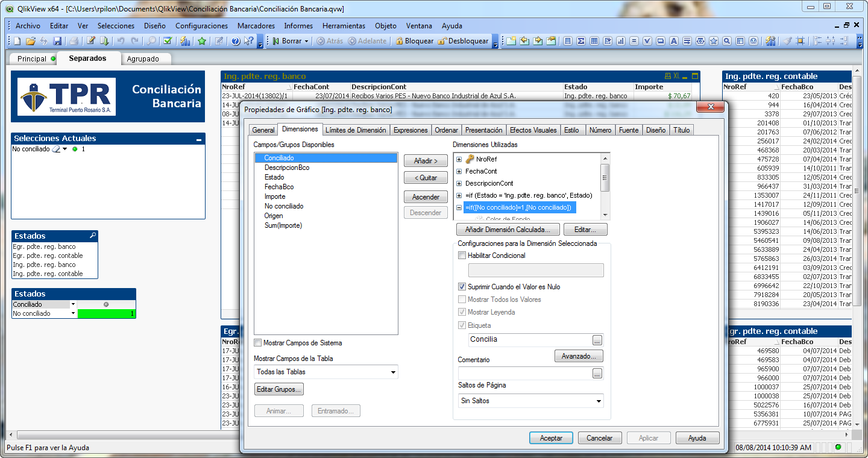Screen dimensions: 868x458
Task: Click the Current Selections checkmark icon
Action: [168, 41]
